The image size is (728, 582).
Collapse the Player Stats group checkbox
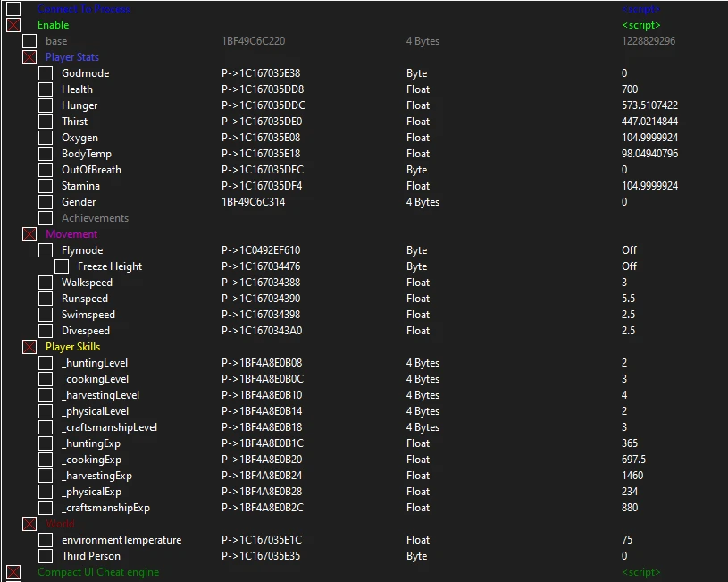pyautogui.click(x=29, y=57)
